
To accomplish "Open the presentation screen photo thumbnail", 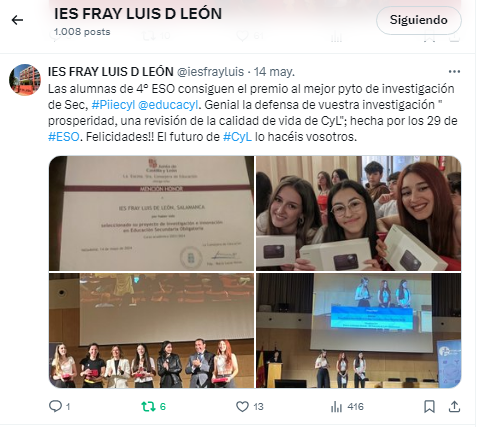I will (359, 330).
